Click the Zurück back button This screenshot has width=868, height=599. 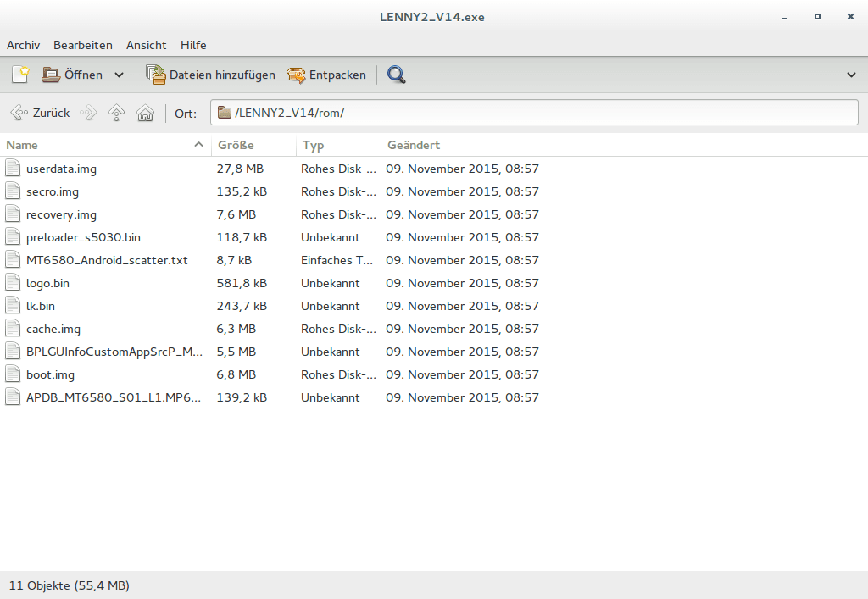tap(41, 113)
